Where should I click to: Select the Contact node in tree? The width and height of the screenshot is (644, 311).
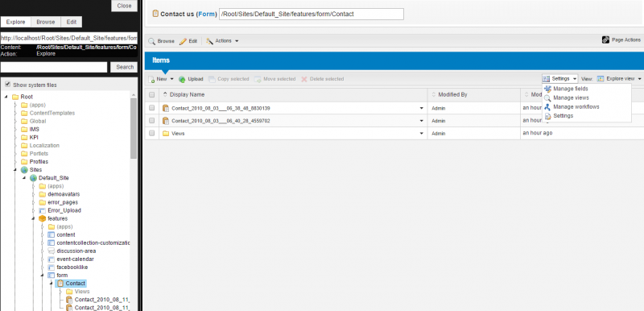[75, 284]
